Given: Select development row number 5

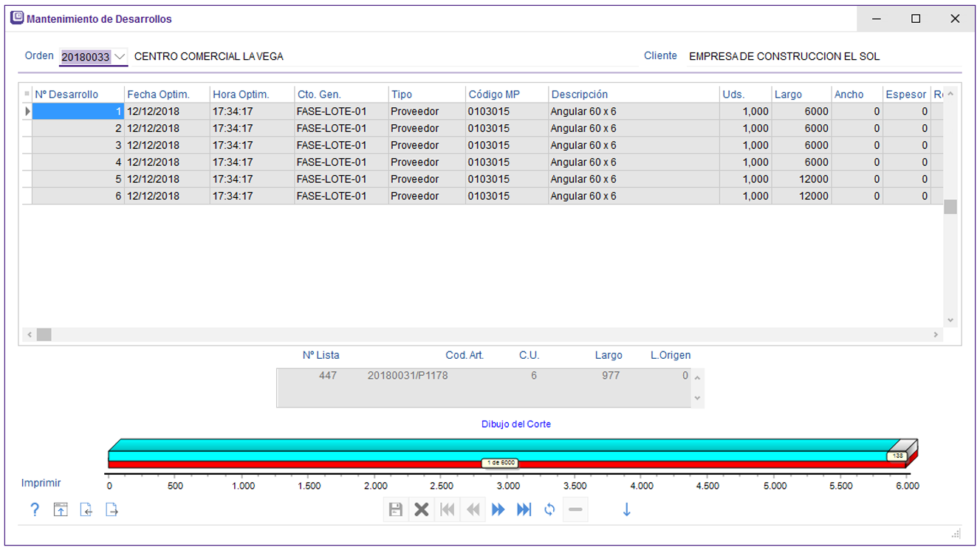Looking at the screenshot, I should tap(77, 179).
